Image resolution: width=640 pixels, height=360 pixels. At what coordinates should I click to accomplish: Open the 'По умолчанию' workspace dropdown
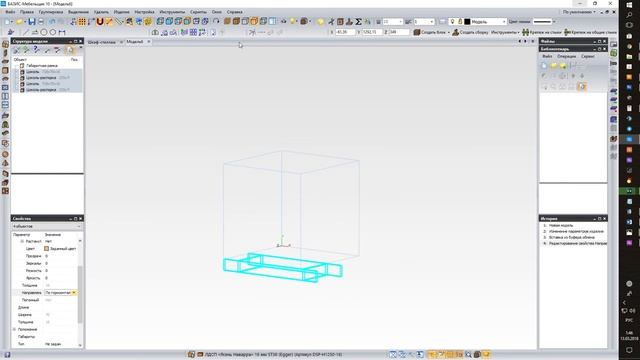[579, 12]
